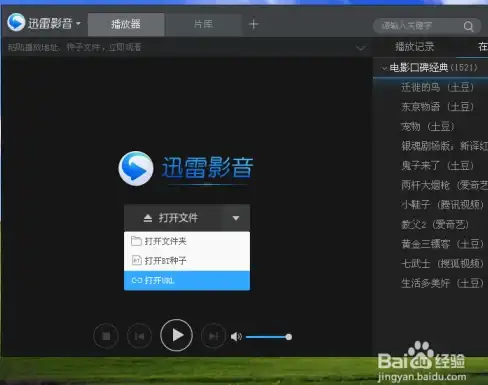Select 迁徙的鸟 (土豆) in the list

click(x=437, y=87)
